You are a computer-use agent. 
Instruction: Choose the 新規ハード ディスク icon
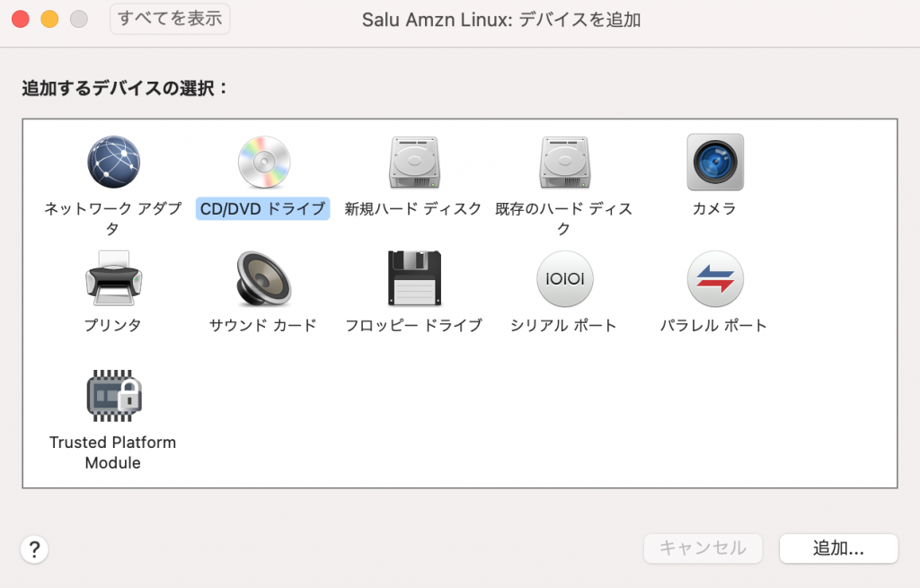pyautogui.click(x=413, y=162)
